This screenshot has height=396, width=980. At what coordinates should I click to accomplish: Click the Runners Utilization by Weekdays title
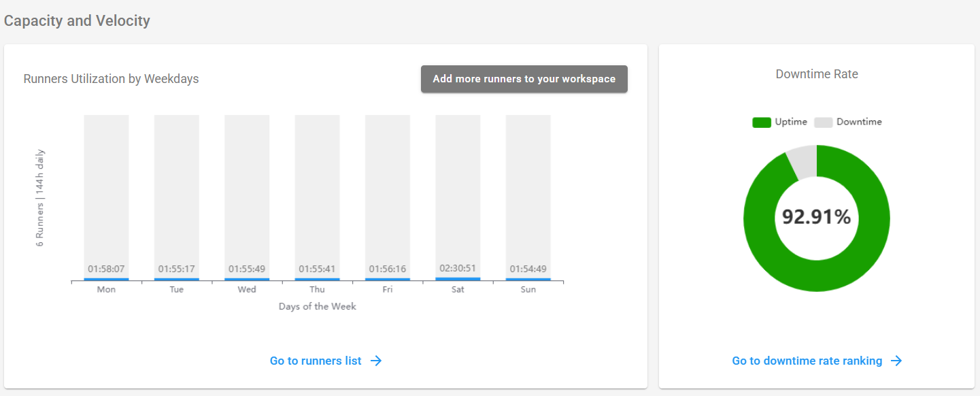tap(112, 79)
